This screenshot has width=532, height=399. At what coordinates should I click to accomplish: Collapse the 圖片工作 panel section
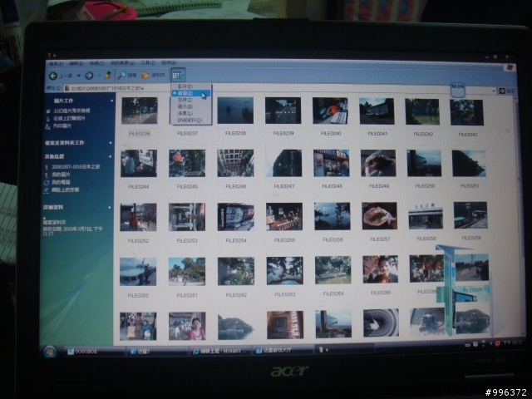(x=111, y=101)
